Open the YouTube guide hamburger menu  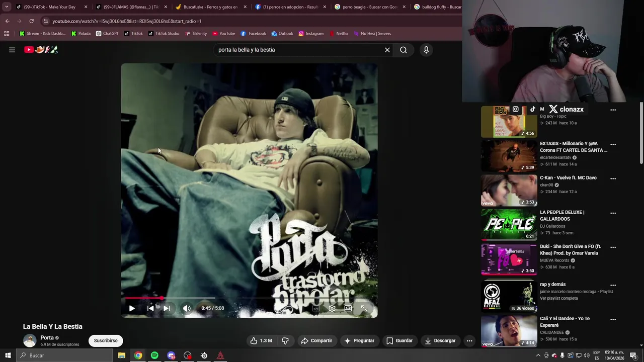pyautogui.click(x=12, y=50)
